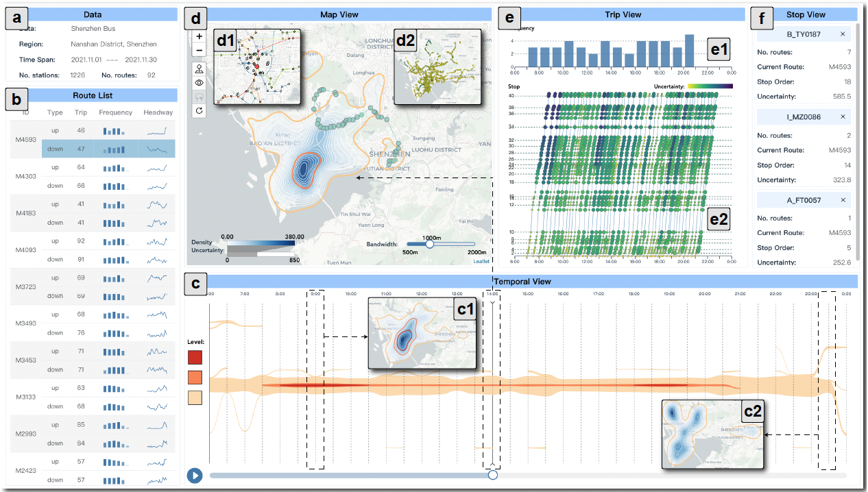Select the M4303 up route row
This screenshot has height=492, width=868.
pos(108,167)
